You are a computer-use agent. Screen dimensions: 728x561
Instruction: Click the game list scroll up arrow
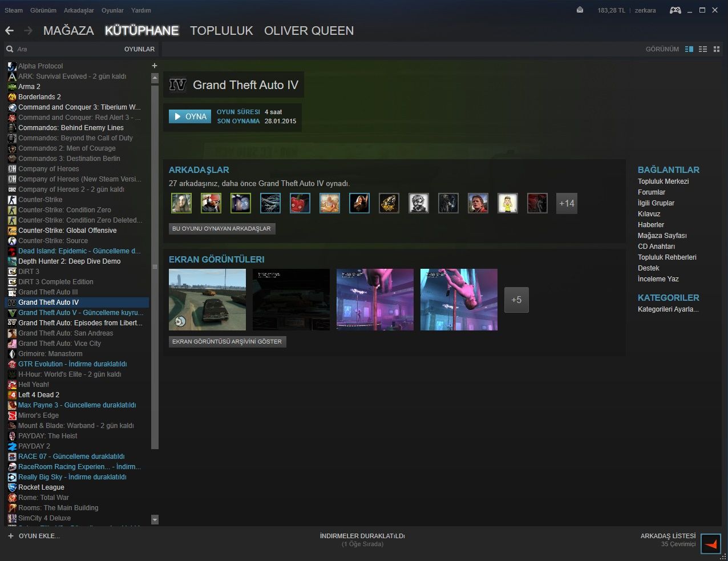pos(155,79)
